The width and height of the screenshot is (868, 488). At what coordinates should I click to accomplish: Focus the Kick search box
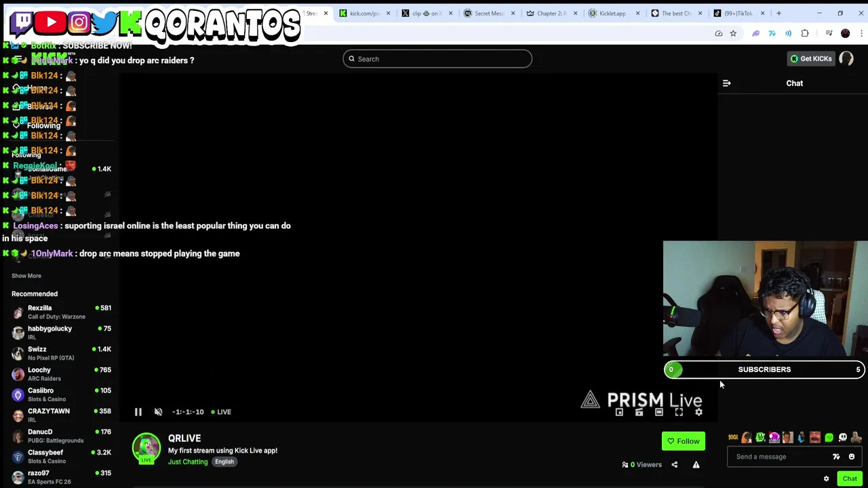pyautogui.click(x=437, y=59)
